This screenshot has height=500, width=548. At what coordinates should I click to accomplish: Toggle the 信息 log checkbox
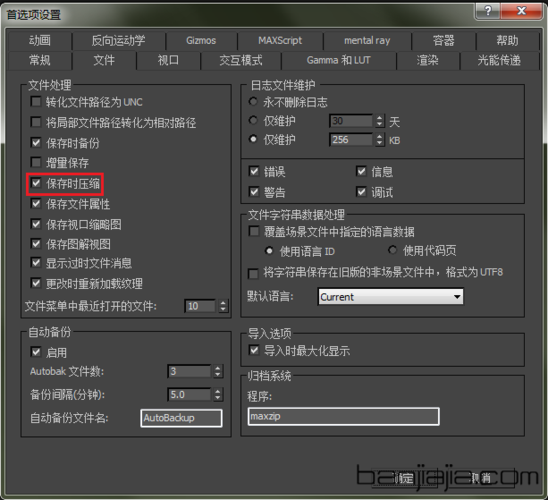[x=361, y=171]
